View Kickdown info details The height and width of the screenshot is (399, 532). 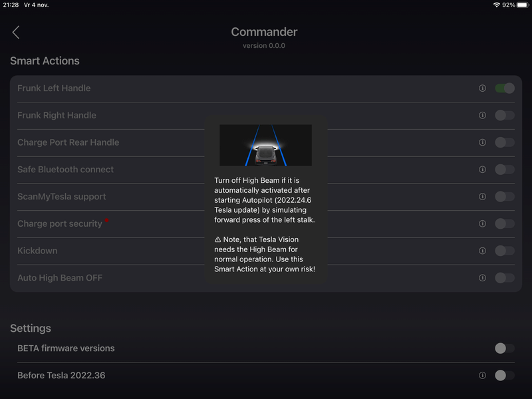[x=482, y=251]
